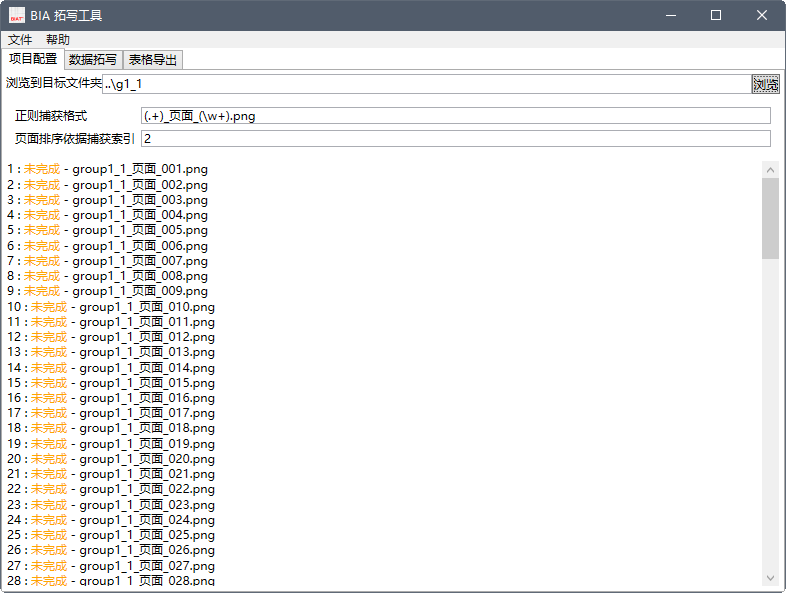
Task: Click the 浏览到目标文件夹 label
Action: 54,83
